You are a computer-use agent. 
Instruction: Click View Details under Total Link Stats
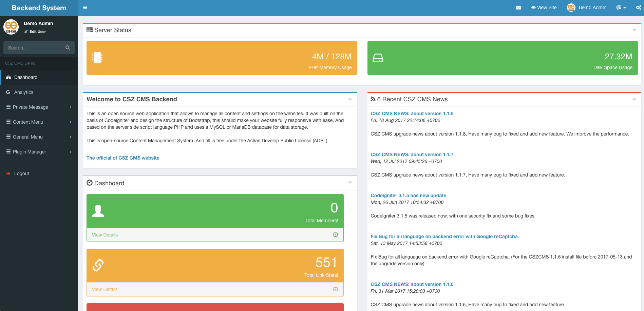[105, 289]
